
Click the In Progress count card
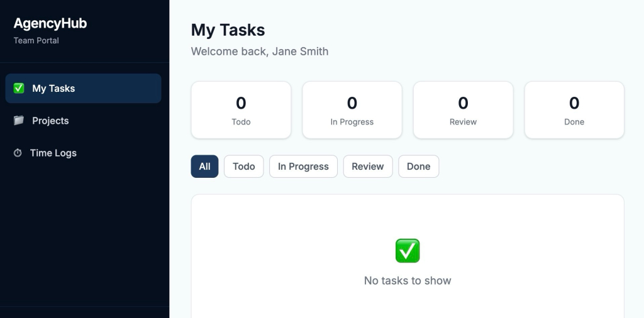(x=352, y=110)
